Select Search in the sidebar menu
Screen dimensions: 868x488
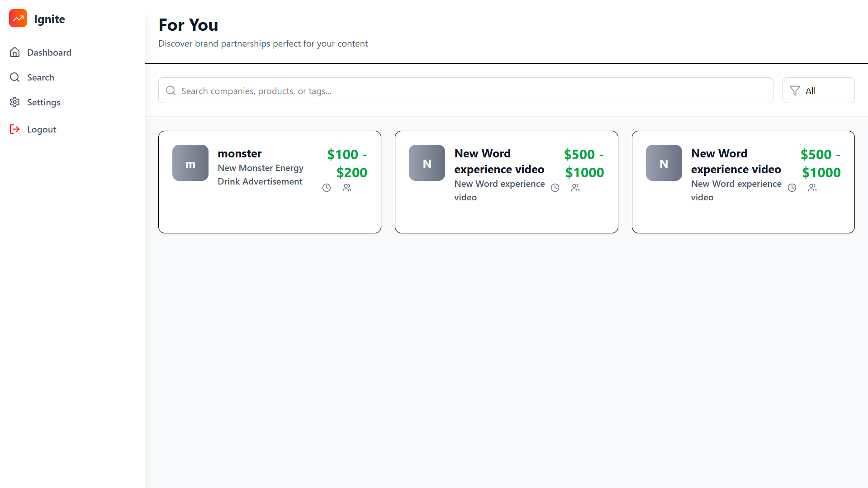(x=40, y=77)
